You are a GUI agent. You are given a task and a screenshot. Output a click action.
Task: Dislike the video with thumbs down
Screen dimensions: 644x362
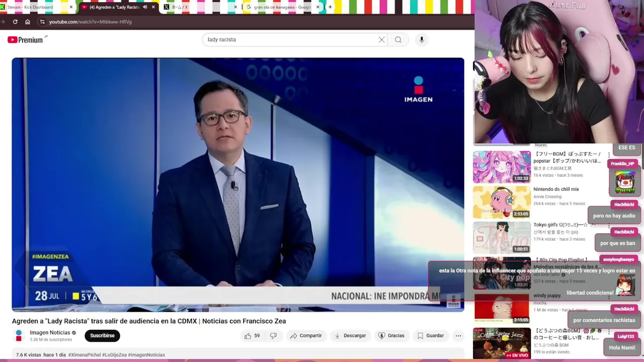pos(273,335)
